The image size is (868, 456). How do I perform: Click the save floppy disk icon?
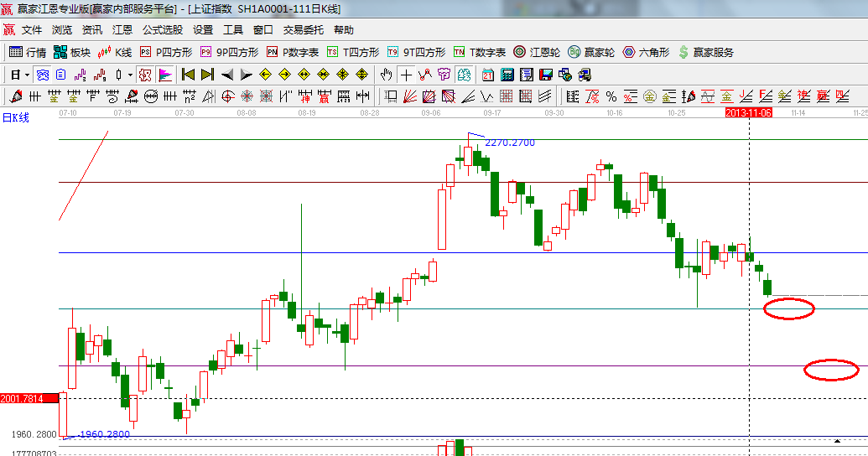(546, 75)
